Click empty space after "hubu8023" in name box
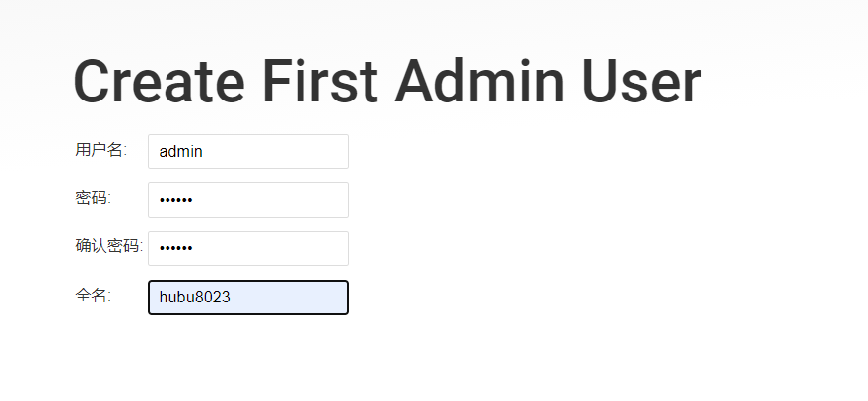 click(x=296, y=298)
